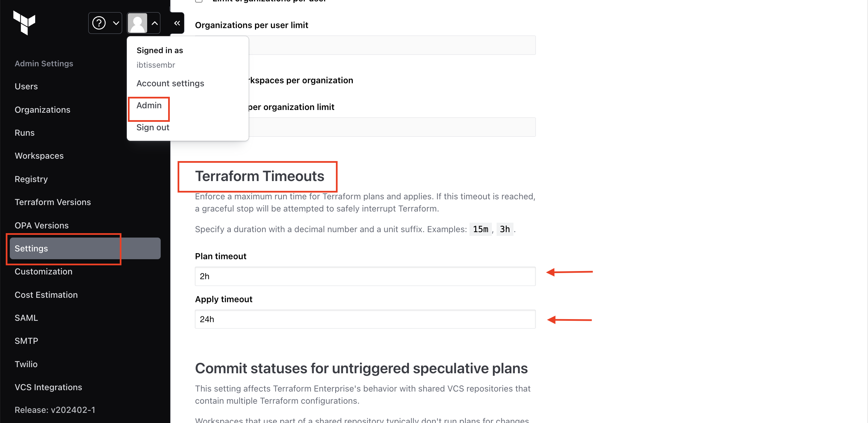Click the Terraform logo
This screenshot has height=423, width=868.
24,22
